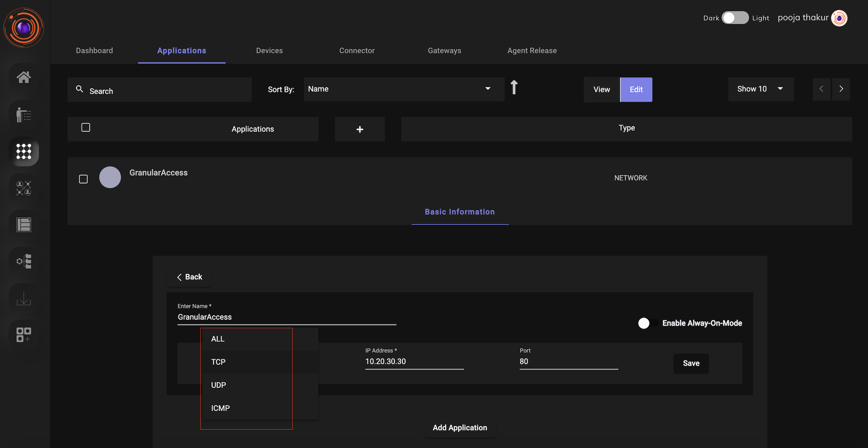Click the View button

602,90
